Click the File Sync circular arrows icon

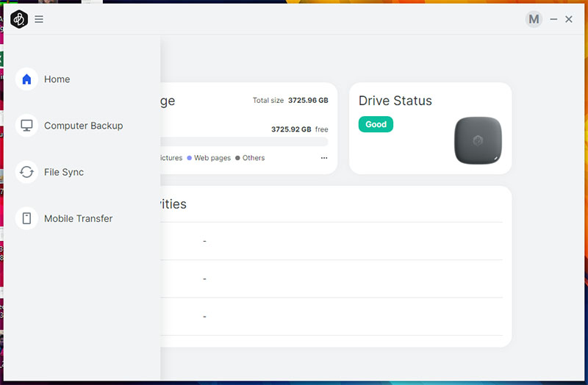(26, 172)
